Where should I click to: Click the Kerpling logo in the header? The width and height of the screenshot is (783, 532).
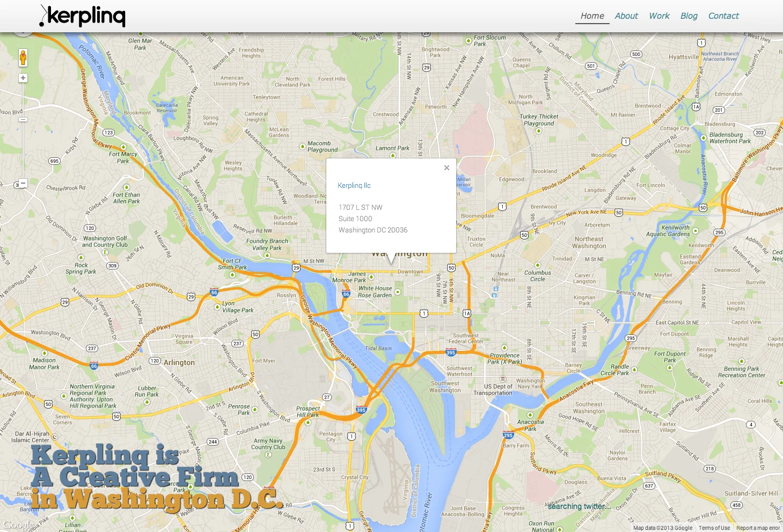[83, 16]
